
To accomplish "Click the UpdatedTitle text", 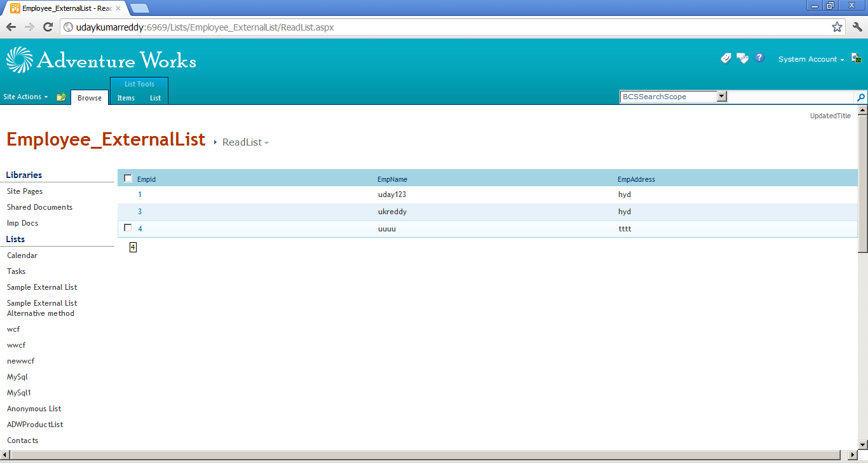I will pyautogui.click(x=830, y=116).
